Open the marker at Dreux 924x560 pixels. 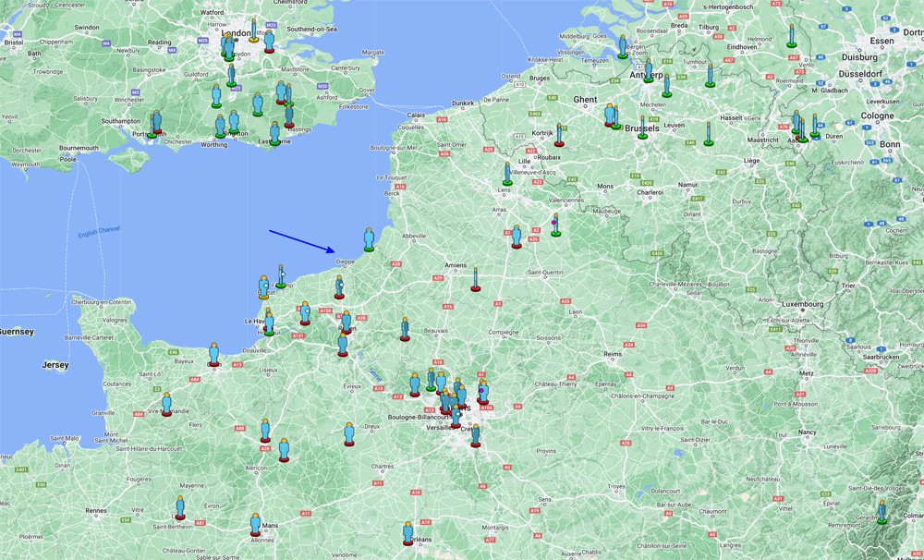(349, 434)
